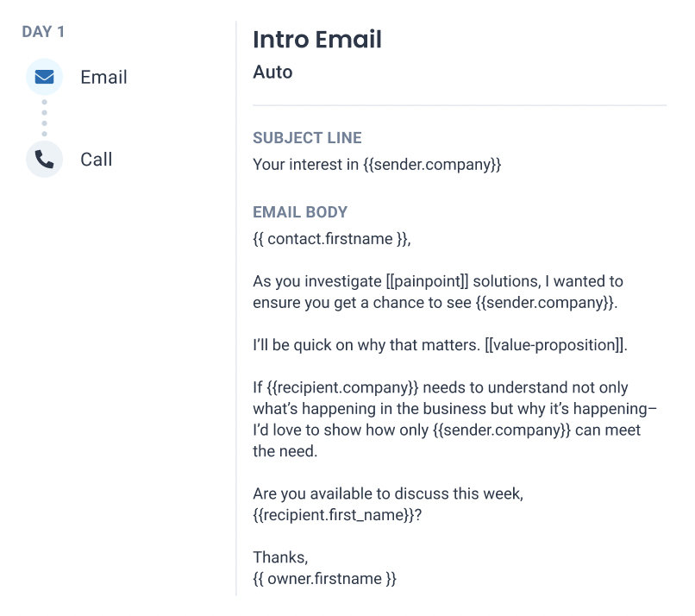Screen dimensions: 695x616
Task: Select the Call step label
Action: 97,160
